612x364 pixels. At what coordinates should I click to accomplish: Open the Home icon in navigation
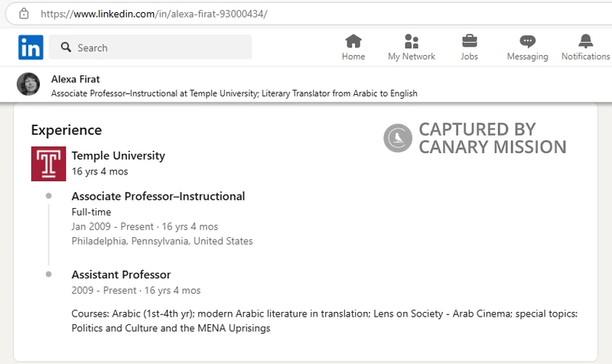pos(353,41)
